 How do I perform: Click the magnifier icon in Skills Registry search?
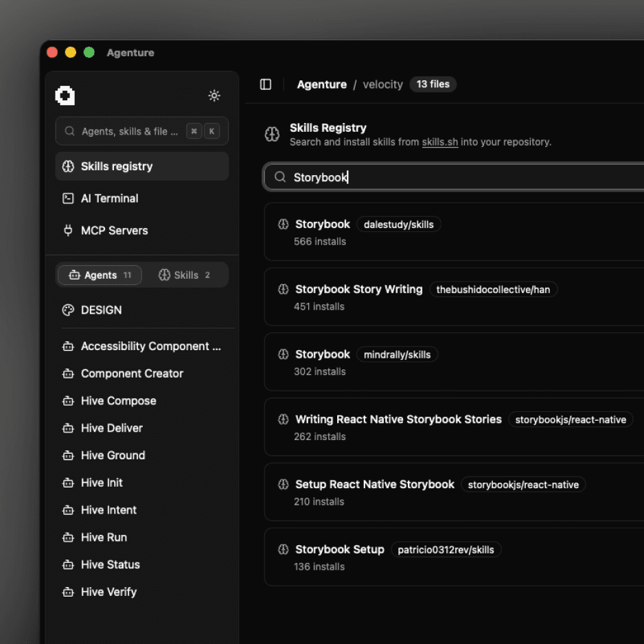coord(280,177)
